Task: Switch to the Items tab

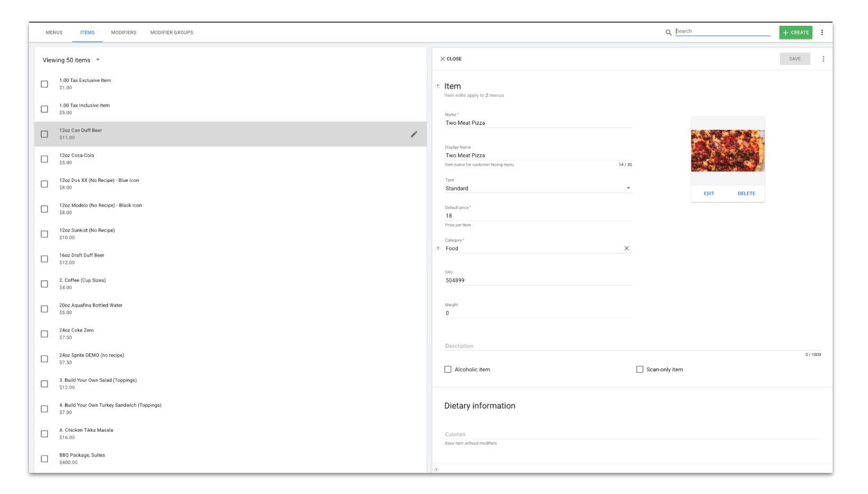Action: click(87, 33)
